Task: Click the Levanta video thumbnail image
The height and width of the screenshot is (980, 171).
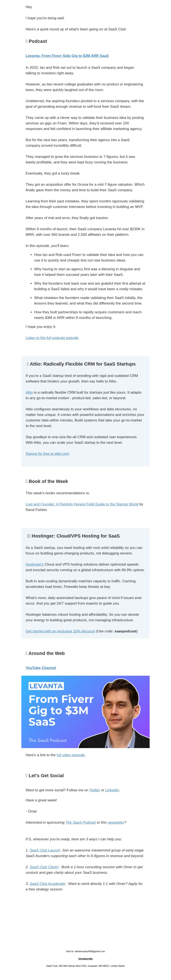Action: 85,712
